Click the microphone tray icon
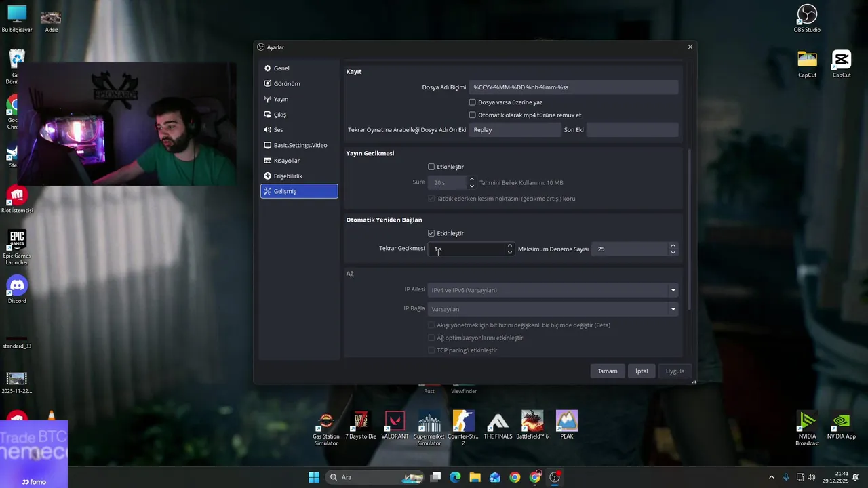The width and height of the screenshot is (868, 488). (786, 477)
